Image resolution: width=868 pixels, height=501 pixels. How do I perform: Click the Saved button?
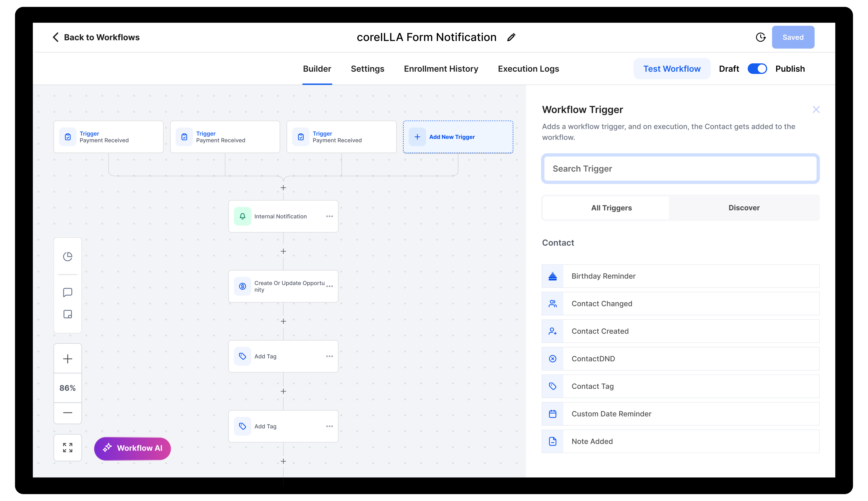click(x=793, y=37)
